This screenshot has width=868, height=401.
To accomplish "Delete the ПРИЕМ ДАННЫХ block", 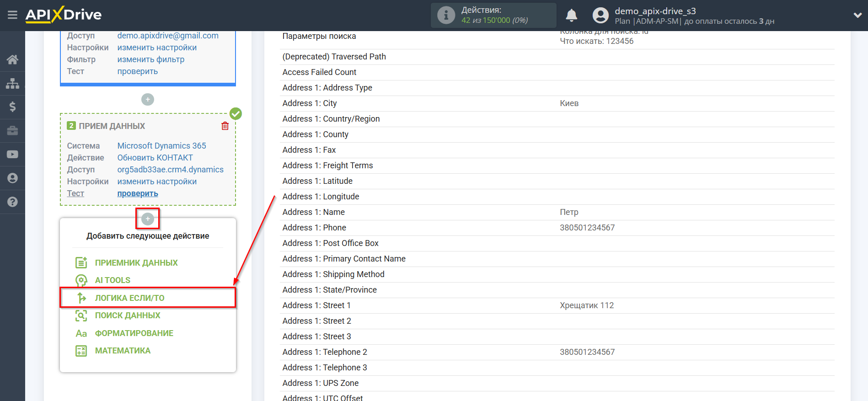I will click(x=225, y=126).
